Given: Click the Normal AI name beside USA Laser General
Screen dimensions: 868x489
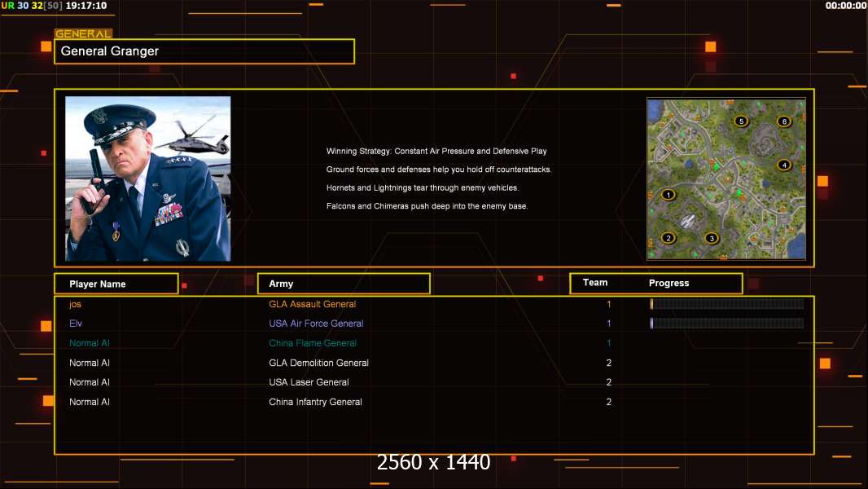Looking at the screenshot, I should [89, 382].
